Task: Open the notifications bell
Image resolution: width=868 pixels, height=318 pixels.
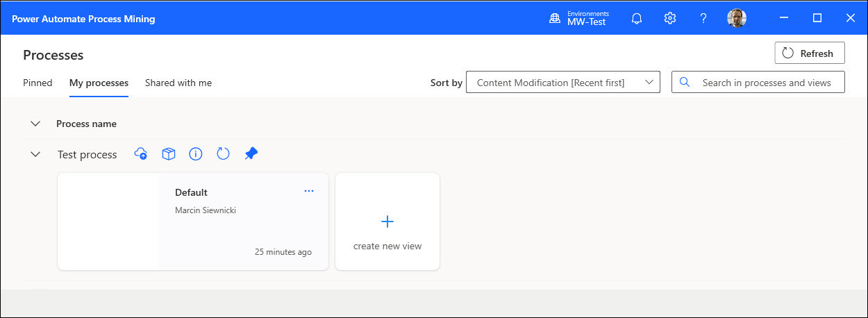Action: (636, 19)
